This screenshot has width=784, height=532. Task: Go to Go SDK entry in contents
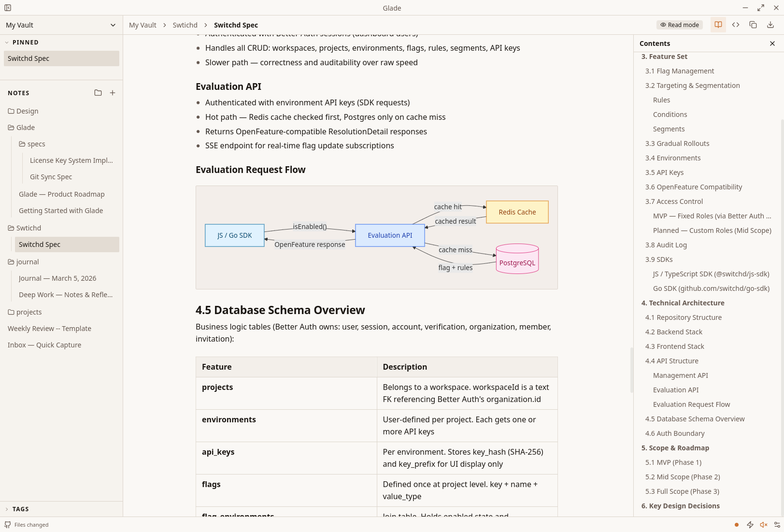tap(712, 288)
